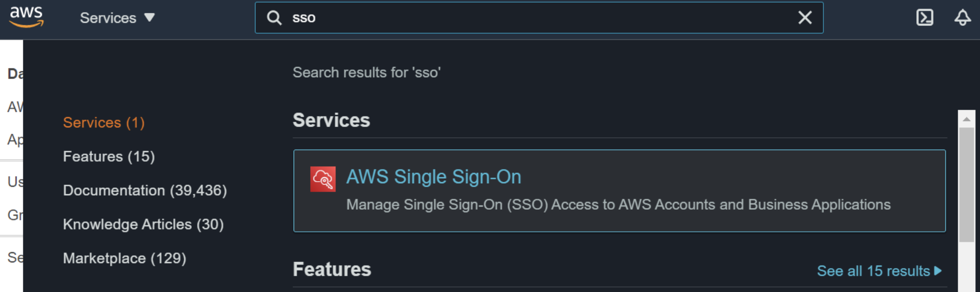Open the notifications bell icon
Image resolution: width=980 pixels, height=292 pixels.
[962, 18]
